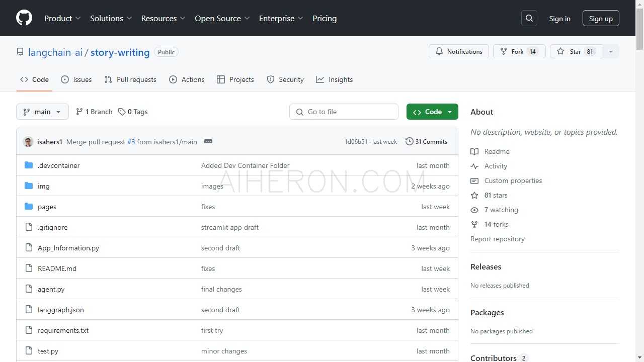Image resolution: width=644 pixels, height=362 pixels.
Task: Open the 'final changes' commit message
Action: point(221,289)
